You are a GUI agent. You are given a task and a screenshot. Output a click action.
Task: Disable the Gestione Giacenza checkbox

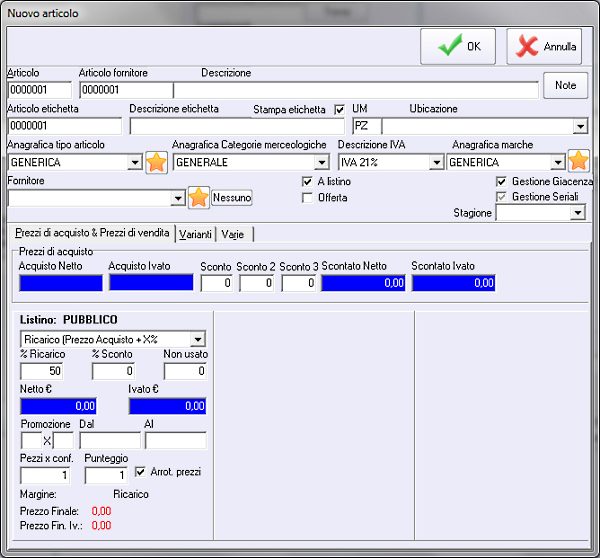click(x=502, y=182)
